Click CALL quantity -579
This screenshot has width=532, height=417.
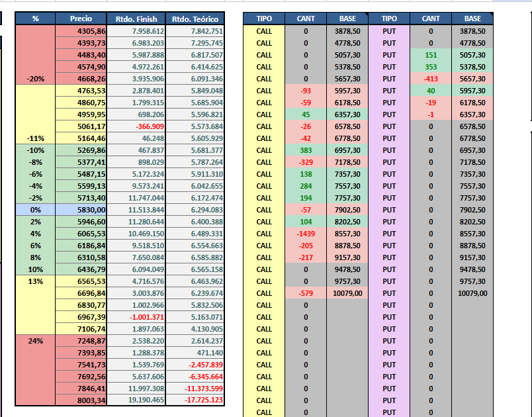click(x=306, y=293)
